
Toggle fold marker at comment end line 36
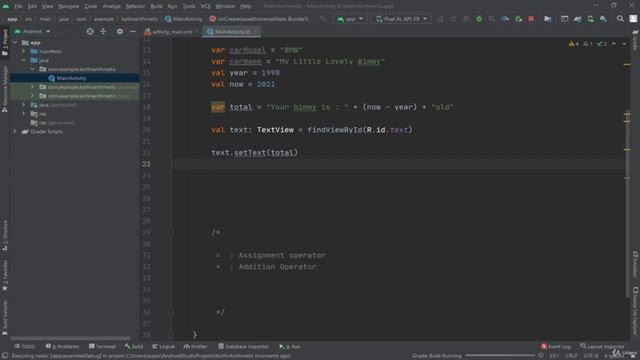tap(171, 312)
